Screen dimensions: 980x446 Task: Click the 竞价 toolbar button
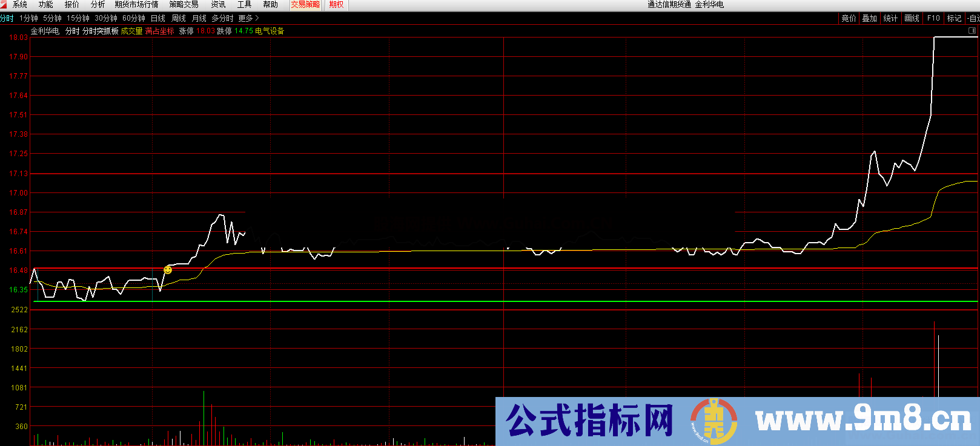pos(849,19)
